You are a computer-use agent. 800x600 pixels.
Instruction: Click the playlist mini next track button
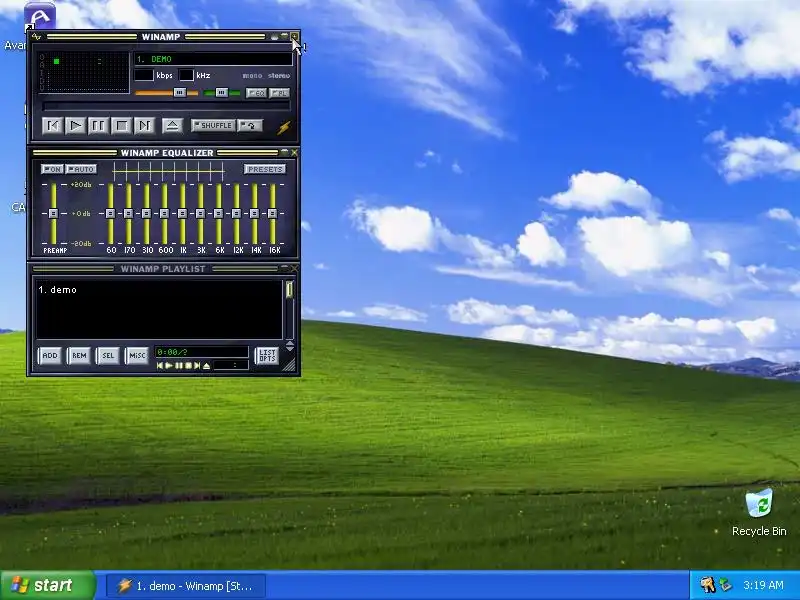tap(197, 366)
